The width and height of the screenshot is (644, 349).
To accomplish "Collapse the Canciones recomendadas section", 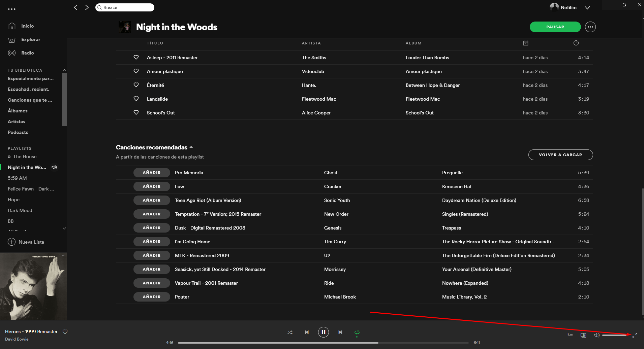I will coord(191,147).
